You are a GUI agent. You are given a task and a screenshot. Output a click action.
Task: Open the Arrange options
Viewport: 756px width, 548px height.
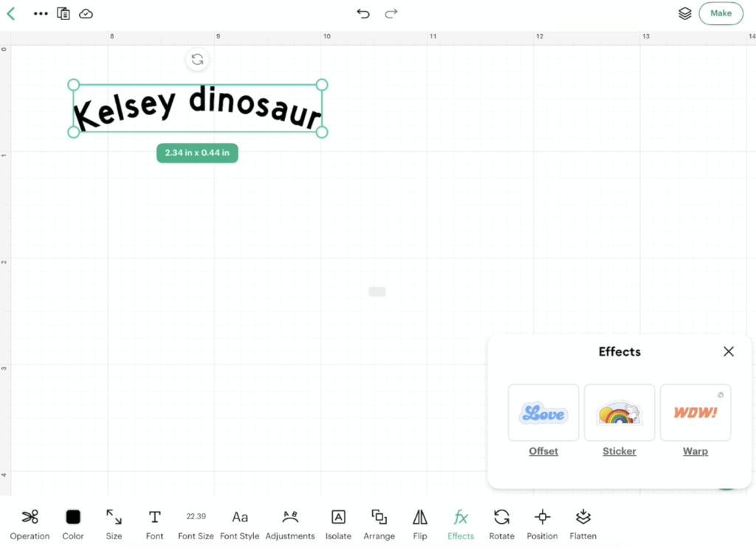pyautogui.click(x=379, y=524)
